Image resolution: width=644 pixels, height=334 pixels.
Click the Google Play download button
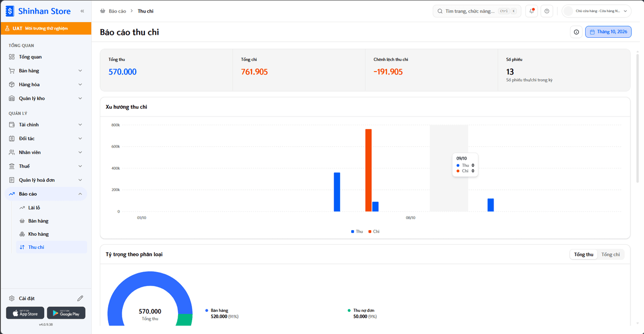click(66, 313)
